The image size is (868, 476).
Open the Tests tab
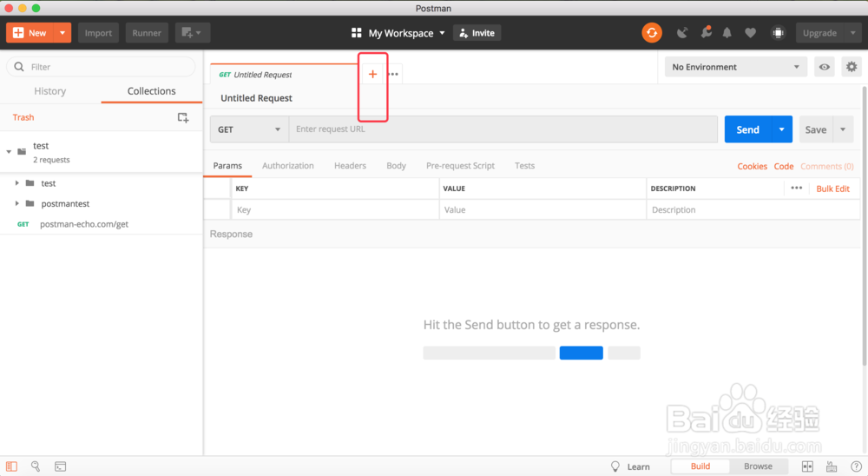point(524,166)
